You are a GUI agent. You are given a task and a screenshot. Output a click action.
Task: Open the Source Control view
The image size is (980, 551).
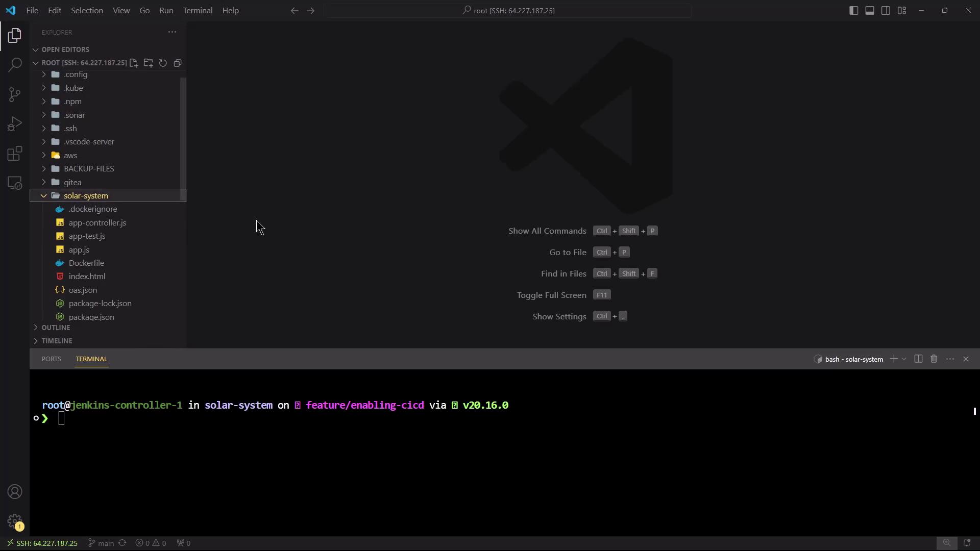click(x=15, y=94)
